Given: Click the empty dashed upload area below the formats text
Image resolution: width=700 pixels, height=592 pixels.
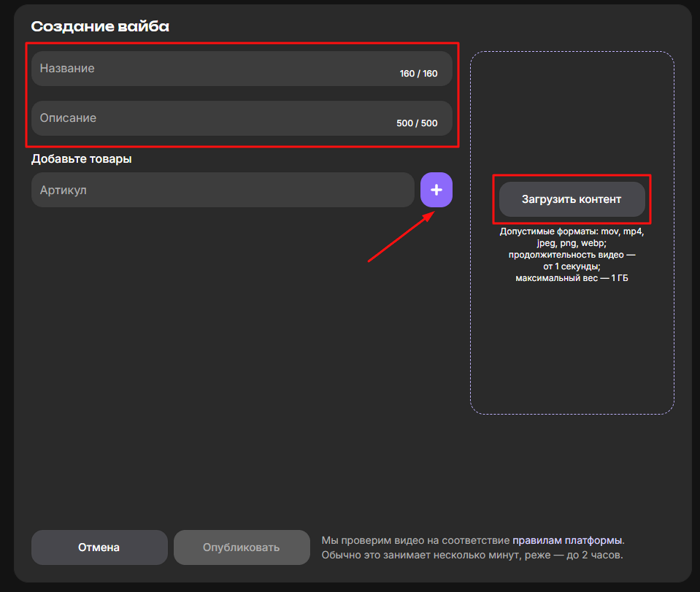Looking at the screenshot, I should (x=572, y=350).
